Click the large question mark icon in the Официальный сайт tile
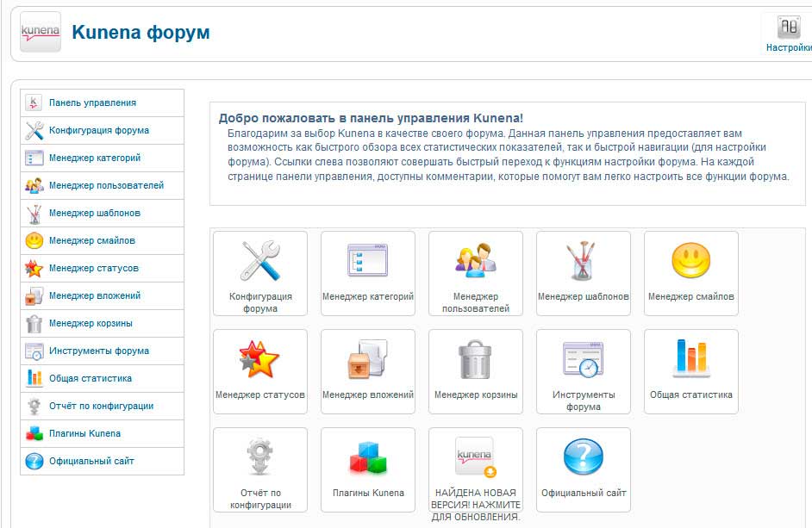Screen dimensions: 812x528 583,457
